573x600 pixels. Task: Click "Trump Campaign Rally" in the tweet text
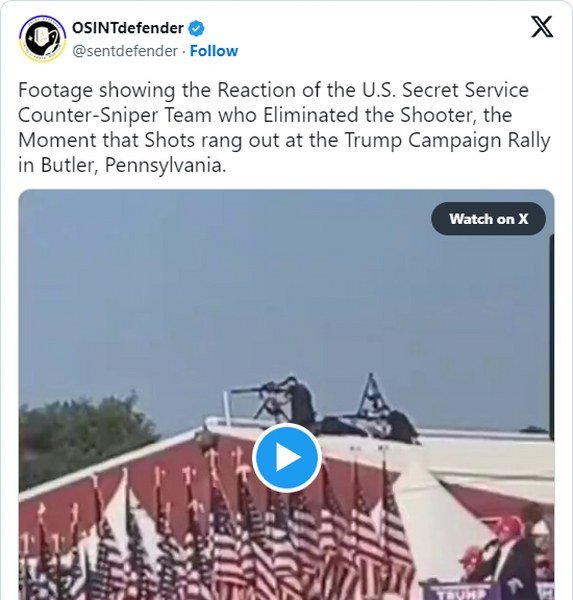tap(447, 140)
